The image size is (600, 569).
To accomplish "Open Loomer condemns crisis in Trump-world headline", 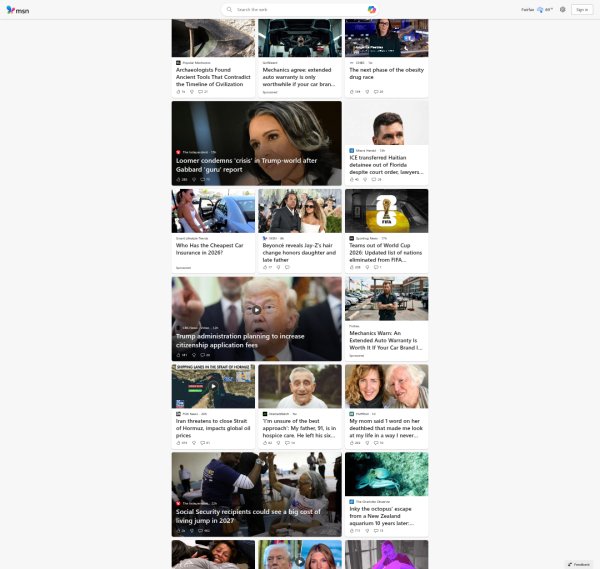I will pyautogui.click(x=246, y=165).
